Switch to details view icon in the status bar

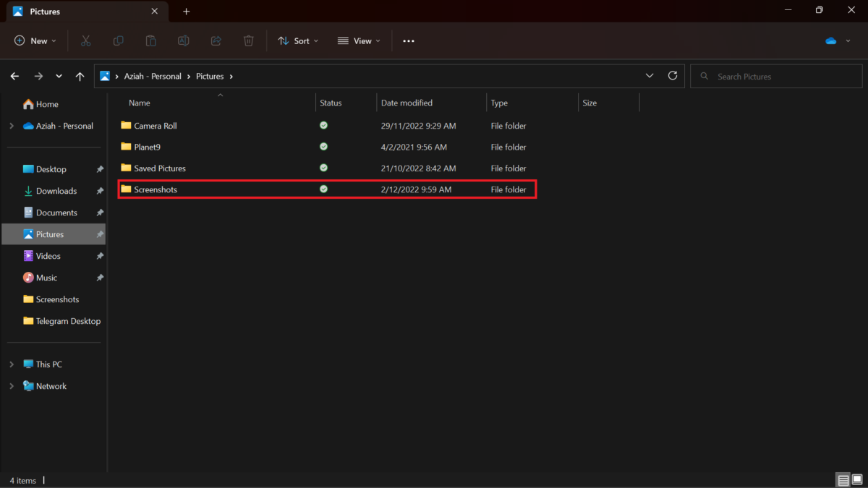(x=843, y=480)
